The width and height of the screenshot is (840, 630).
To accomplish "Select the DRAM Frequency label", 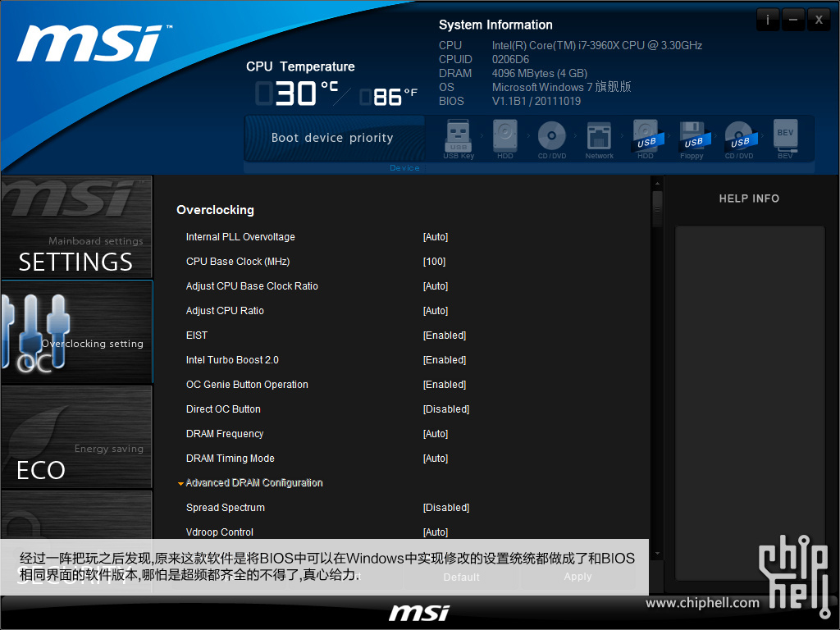I will [x=225, y=434].
